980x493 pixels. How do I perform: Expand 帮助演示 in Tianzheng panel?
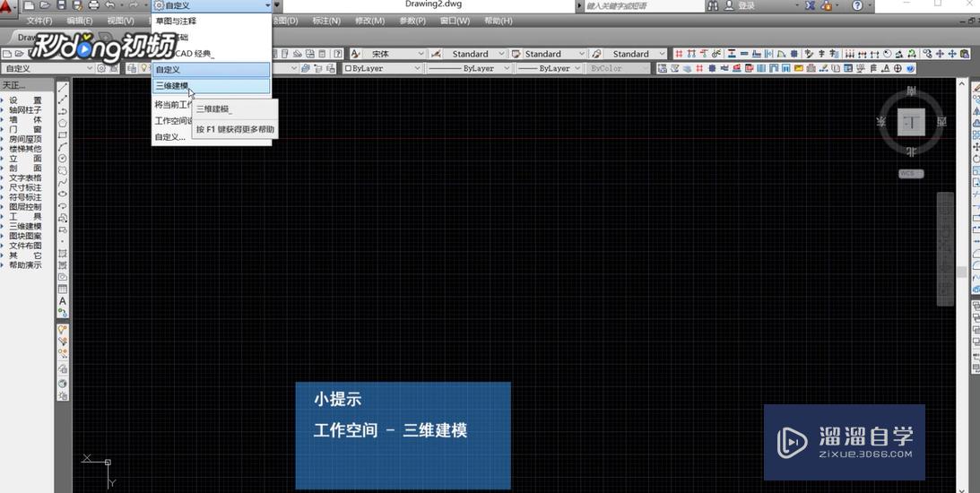tap(25, 265)
